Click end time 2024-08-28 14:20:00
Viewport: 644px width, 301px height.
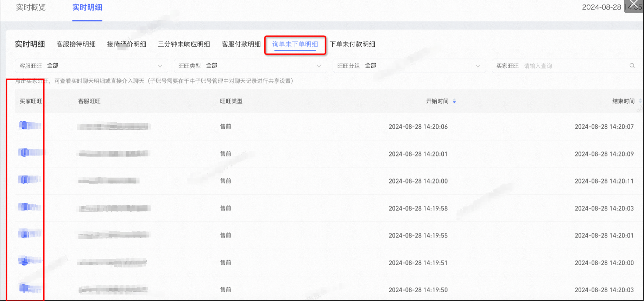coord(604,263)
